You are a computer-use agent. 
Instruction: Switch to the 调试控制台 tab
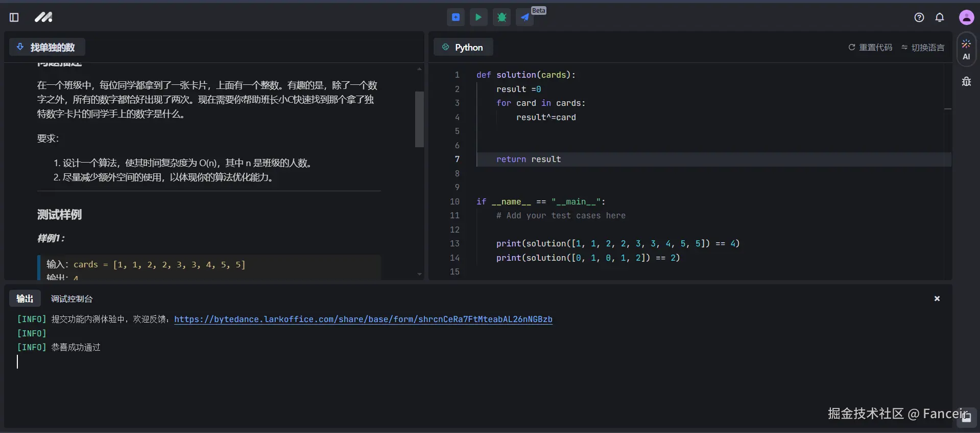click(71, 299)
